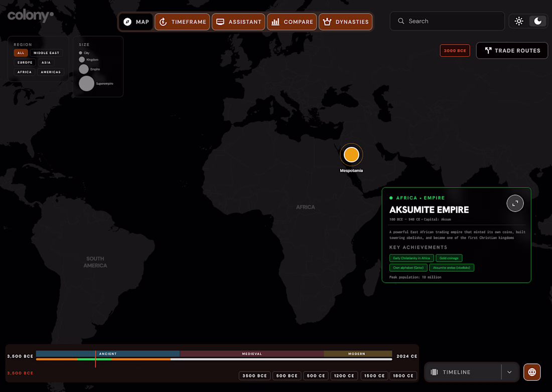552x392 pixels.
Task: Click the Africa • Empire category label
Action: 421,198
